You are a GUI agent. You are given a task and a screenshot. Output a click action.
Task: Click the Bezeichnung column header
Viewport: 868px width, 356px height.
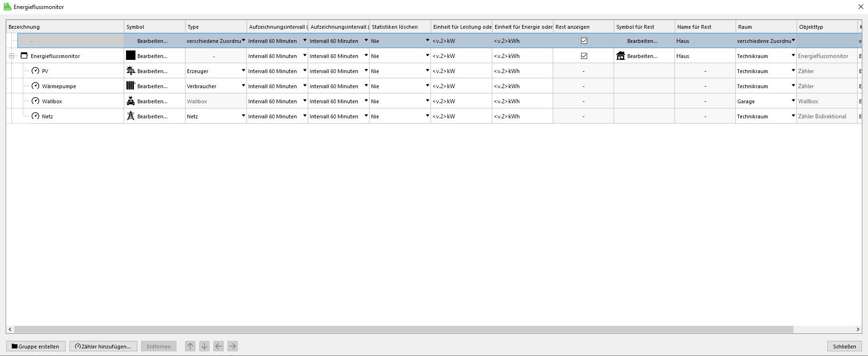65,27
